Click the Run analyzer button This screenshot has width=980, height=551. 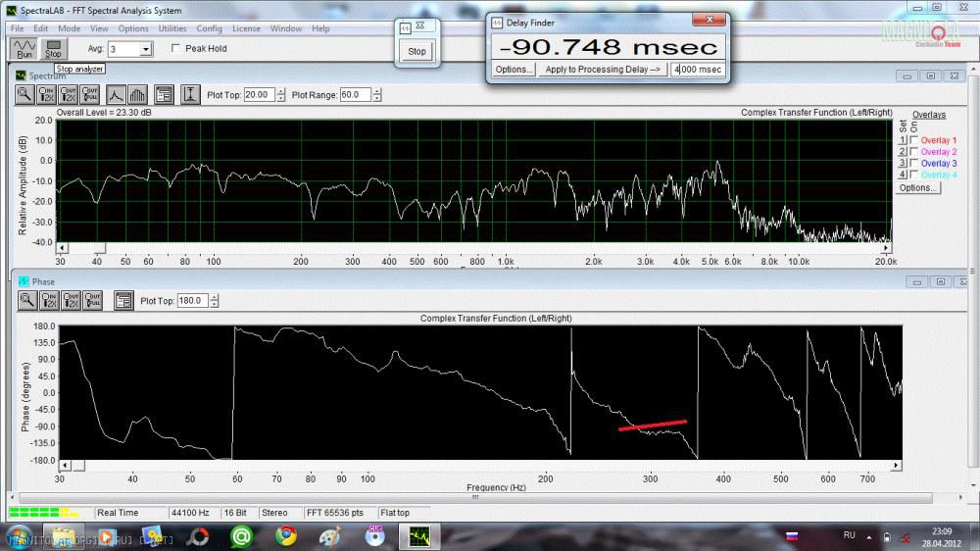(x=24, y=48)
